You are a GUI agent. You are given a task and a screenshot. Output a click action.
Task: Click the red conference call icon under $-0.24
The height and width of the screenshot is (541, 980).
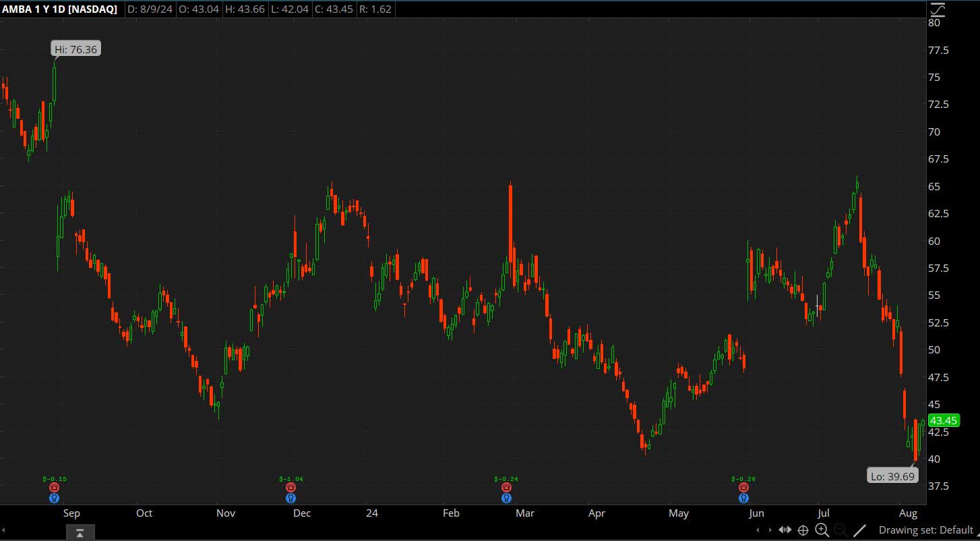[506, 488]
